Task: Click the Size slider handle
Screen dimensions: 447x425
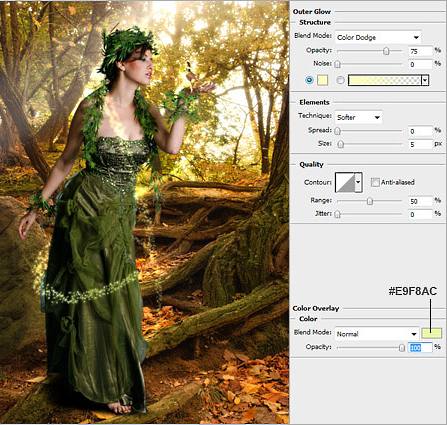Action: point(340,144)
